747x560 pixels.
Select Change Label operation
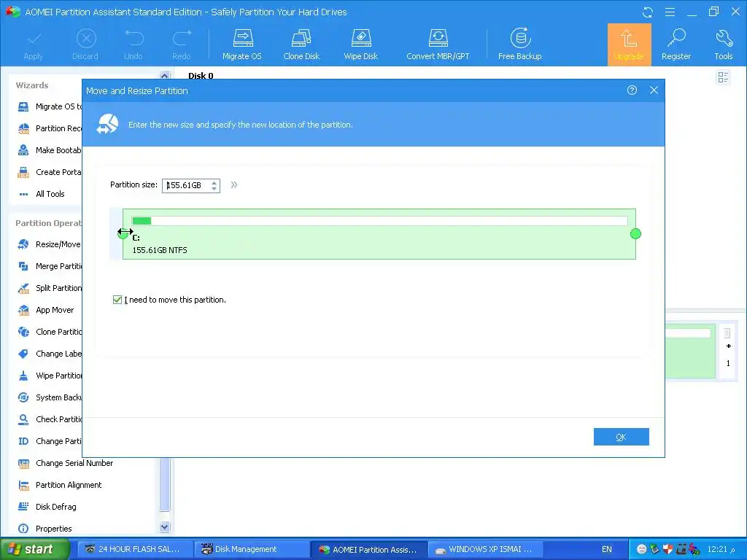[50, 354]
